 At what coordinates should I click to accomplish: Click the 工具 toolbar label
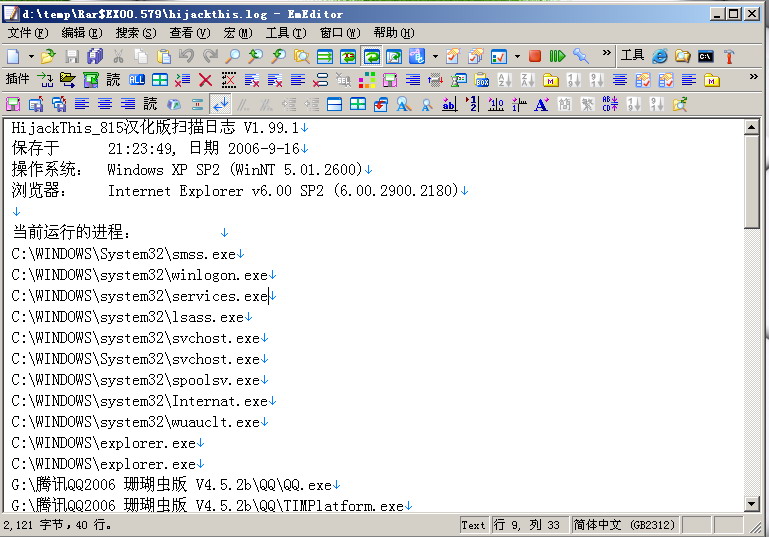632,55
